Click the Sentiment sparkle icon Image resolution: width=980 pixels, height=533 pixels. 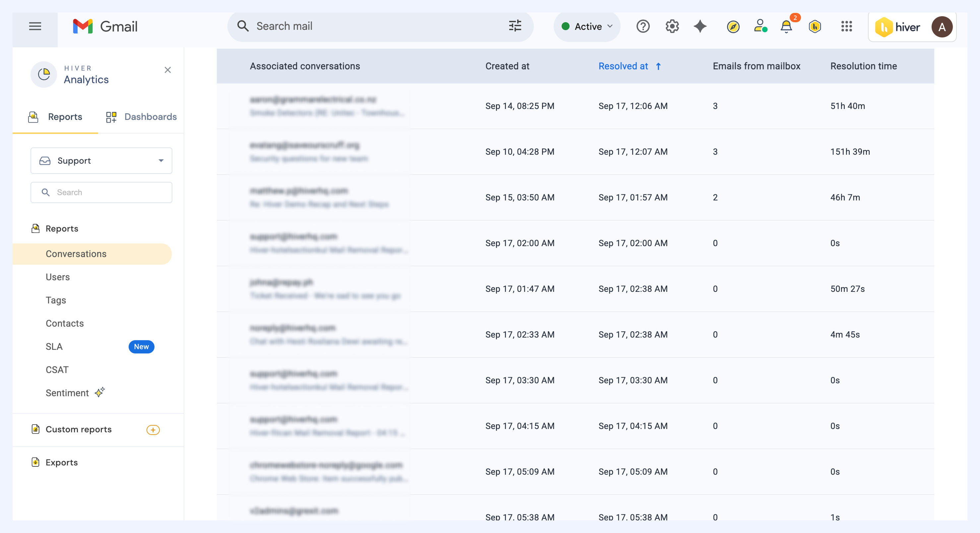point(99,392)
